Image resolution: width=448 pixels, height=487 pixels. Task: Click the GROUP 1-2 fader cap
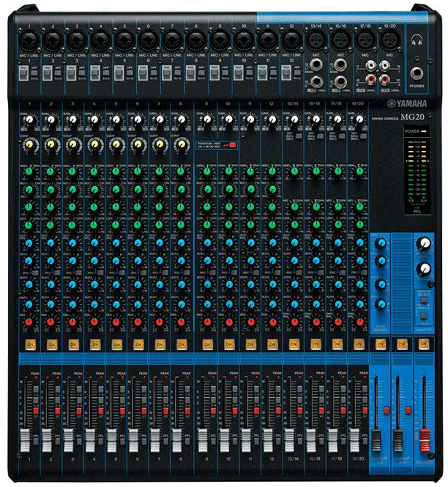376,440
